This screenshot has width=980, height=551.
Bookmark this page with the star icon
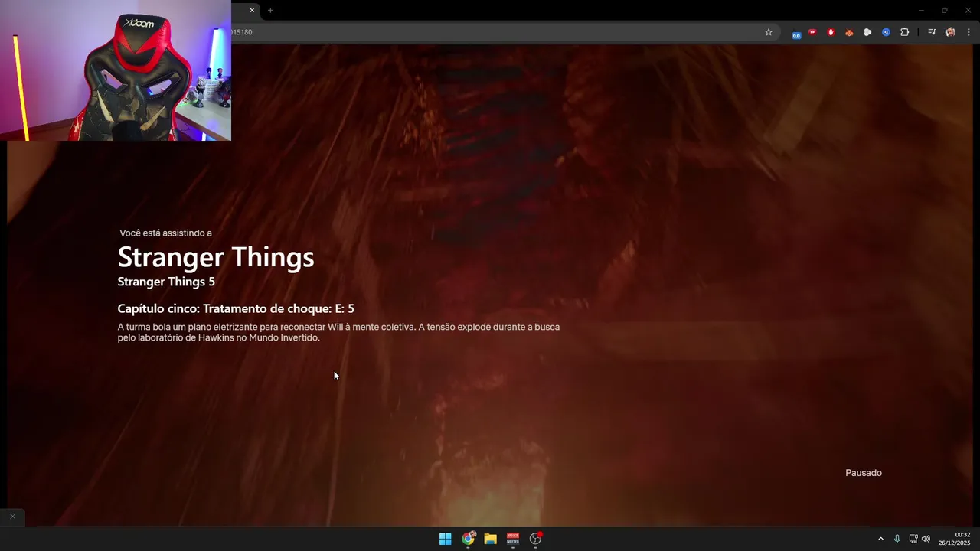(769, 32)
